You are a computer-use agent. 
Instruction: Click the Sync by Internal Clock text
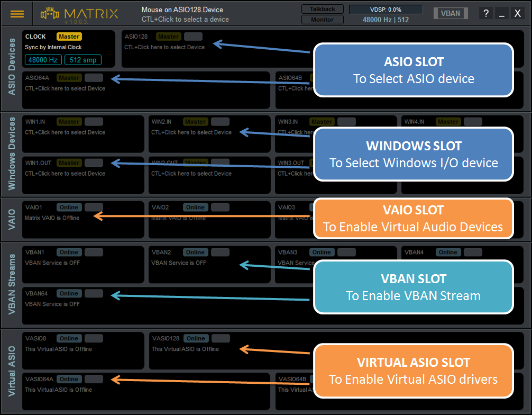click(53, 47)
